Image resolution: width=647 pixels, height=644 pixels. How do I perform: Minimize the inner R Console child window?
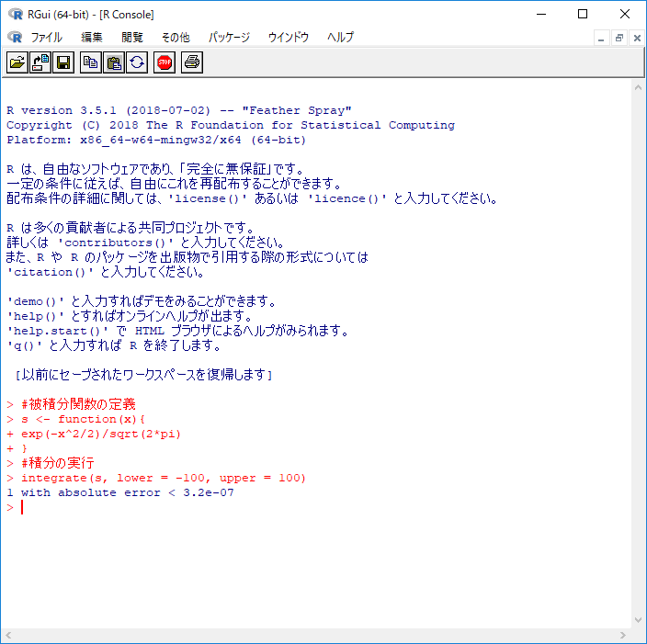601,39
